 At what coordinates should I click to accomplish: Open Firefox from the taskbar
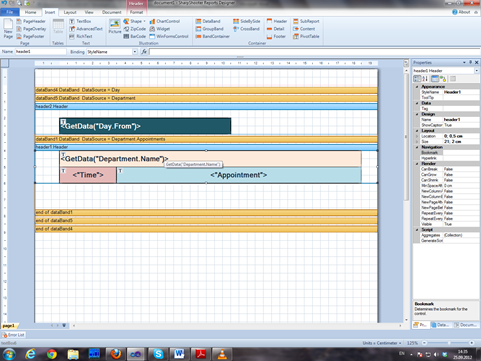[x=116, y=354]
